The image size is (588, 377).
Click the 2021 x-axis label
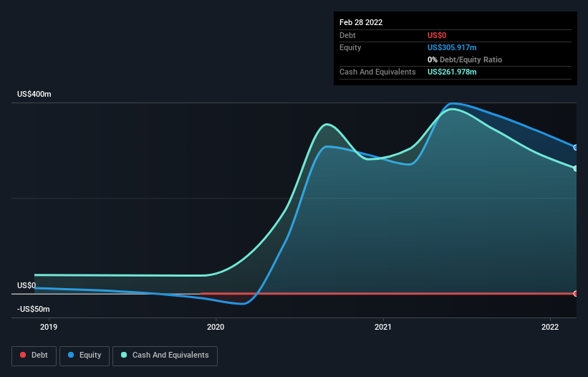383,327
